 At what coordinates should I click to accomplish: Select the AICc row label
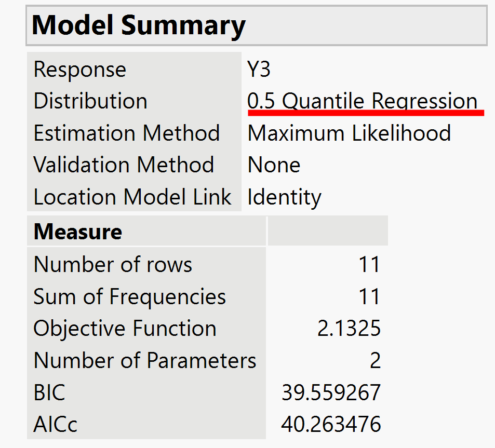tap(56, 425)
